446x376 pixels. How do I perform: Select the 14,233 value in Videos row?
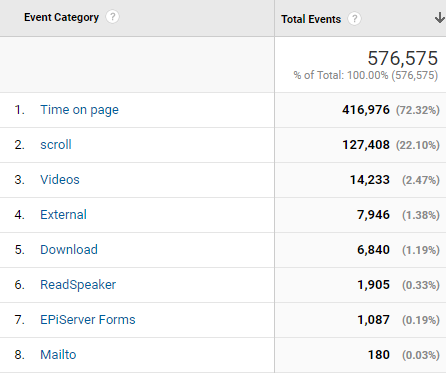370,180
